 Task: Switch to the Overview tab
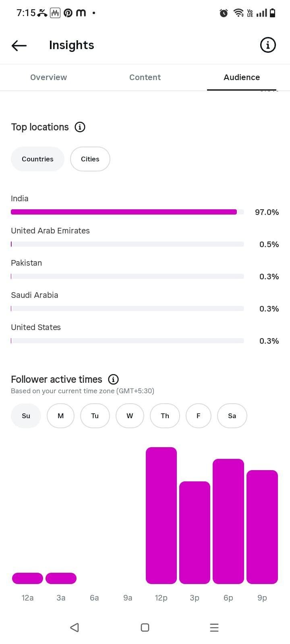[x=48, y=77]
